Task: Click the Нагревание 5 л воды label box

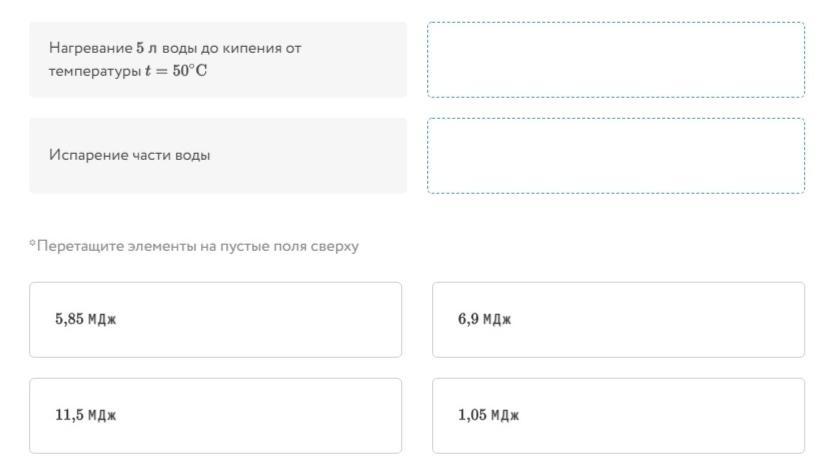Action: [x=218, y=60]
